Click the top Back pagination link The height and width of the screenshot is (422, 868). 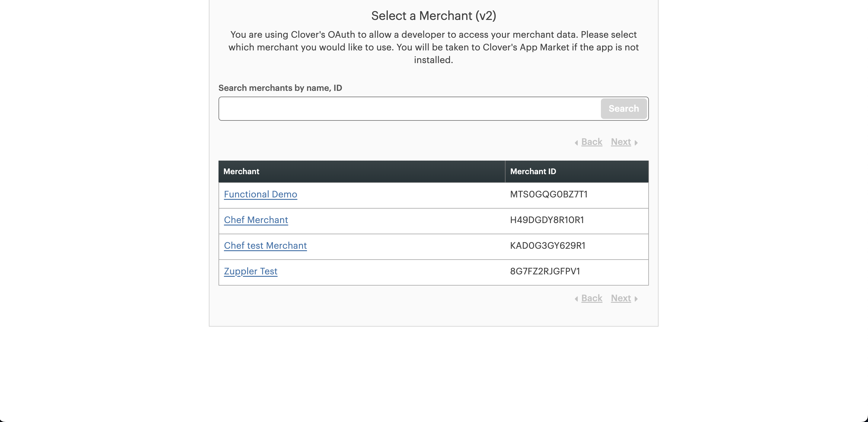[591, 142]
